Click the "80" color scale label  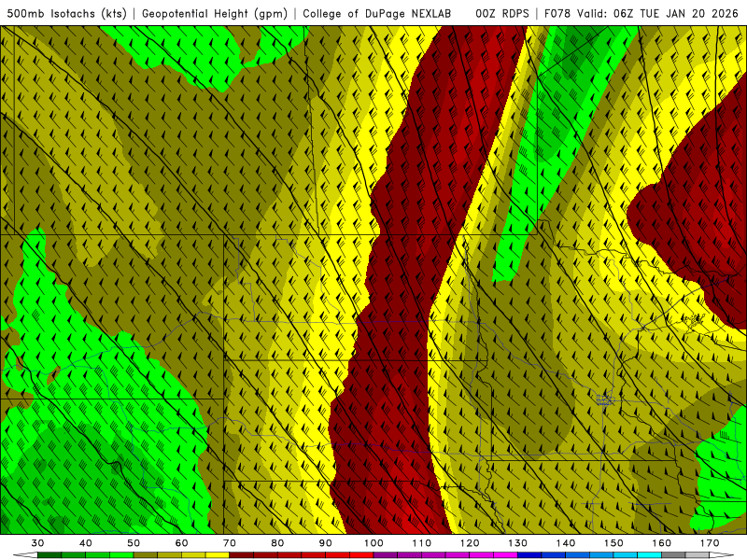pos(277,543)
